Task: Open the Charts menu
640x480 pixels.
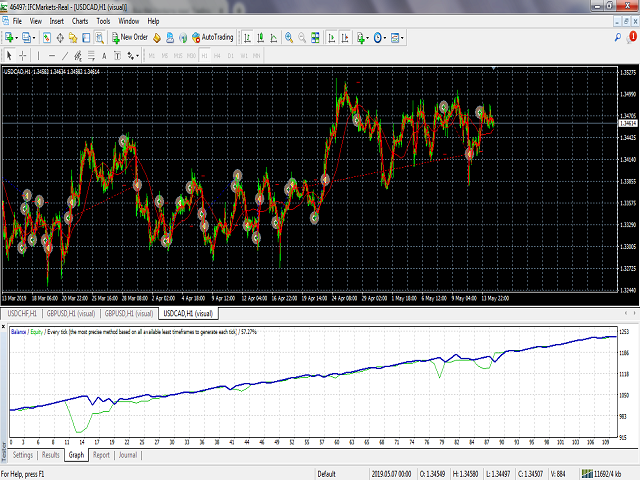Action: click(x=80, y=21)
